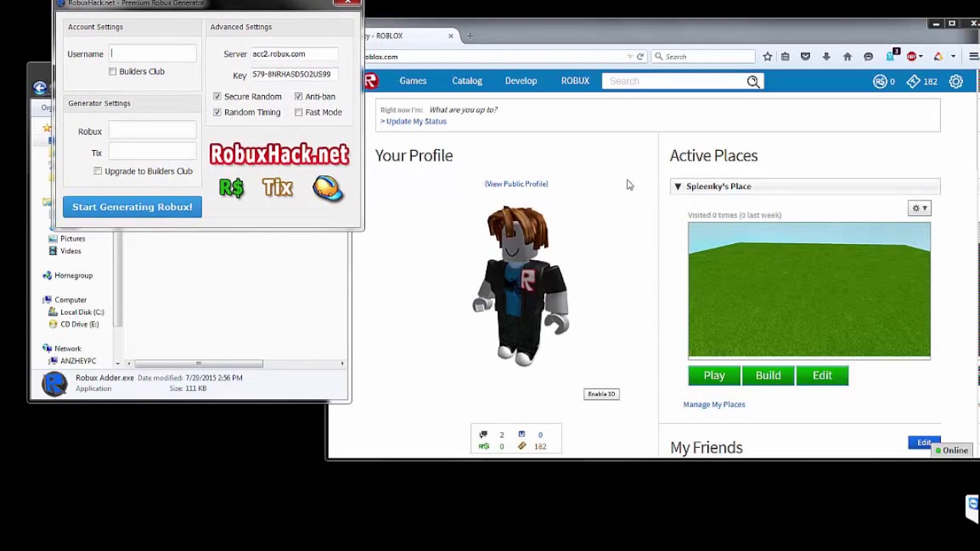The width and height of the screenshot is (980, 551).
Task: Open the Roblox settings gear icon
Action: tap(956, 81)
